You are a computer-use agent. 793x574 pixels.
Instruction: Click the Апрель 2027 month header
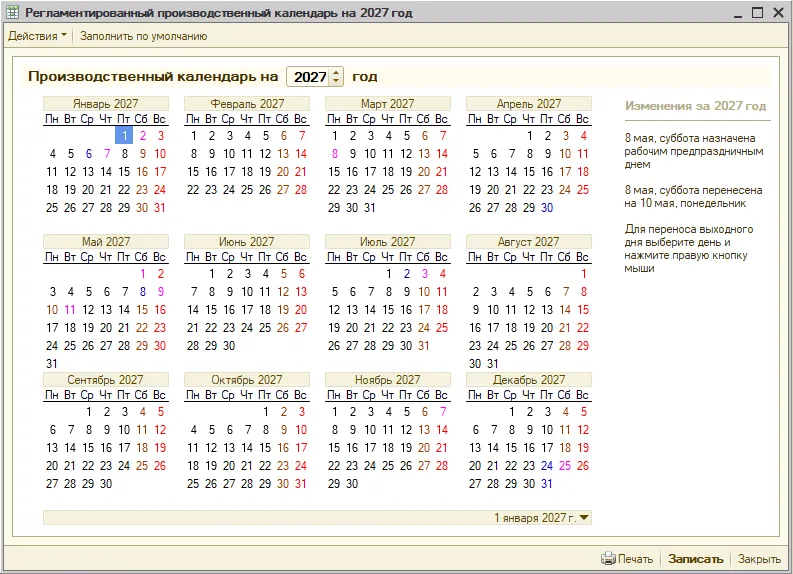[x=529, y=104]
